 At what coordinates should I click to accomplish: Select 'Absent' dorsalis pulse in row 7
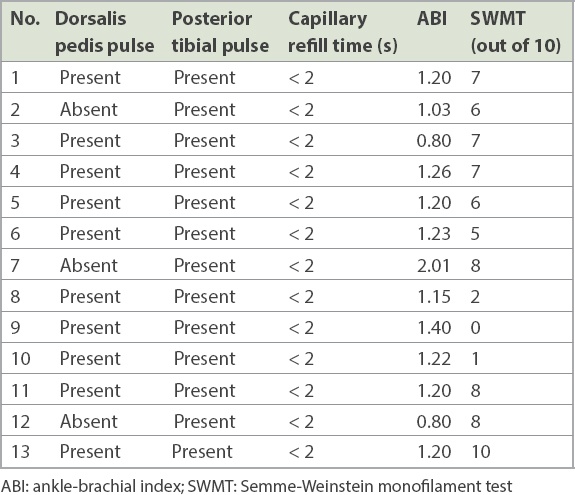(89, 265)
